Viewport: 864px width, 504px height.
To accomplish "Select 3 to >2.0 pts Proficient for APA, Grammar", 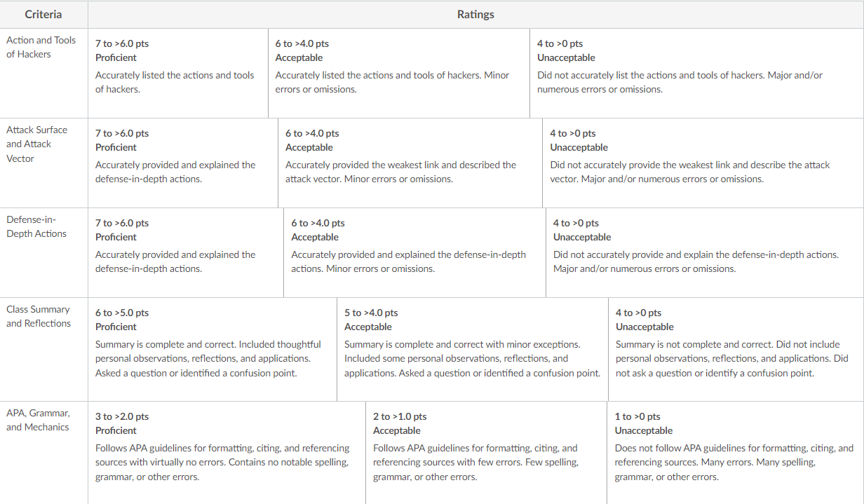I will pos(227,452).
